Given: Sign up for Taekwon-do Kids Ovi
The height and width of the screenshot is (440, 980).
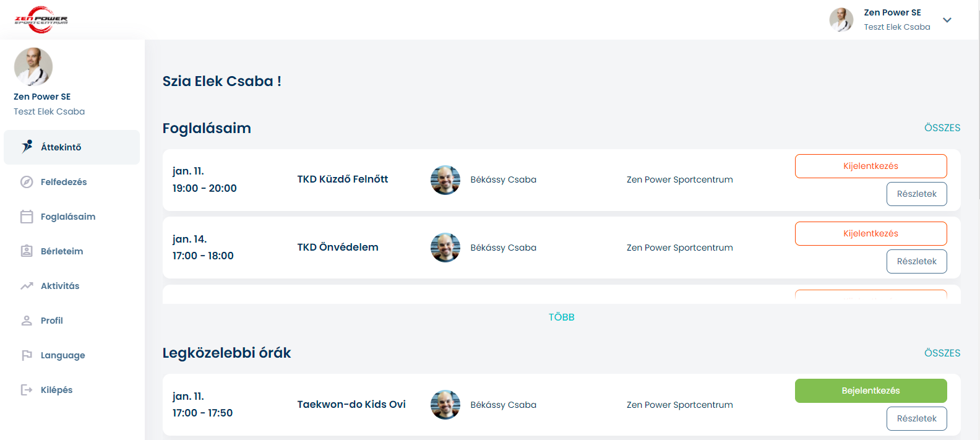Looking at the screenshot, I should pyautogui.click(x=870, y=390).
